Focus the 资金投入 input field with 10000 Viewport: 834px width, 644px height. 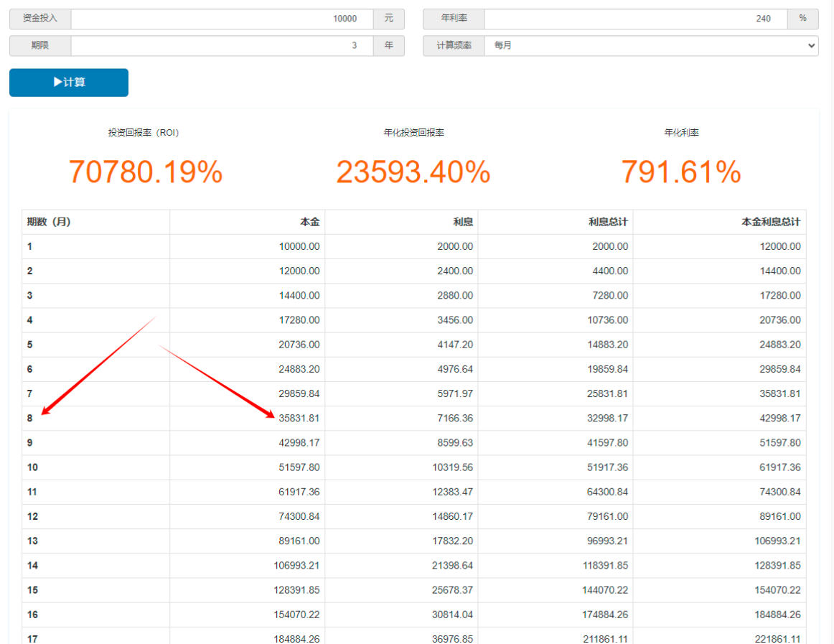coord(222,19)
